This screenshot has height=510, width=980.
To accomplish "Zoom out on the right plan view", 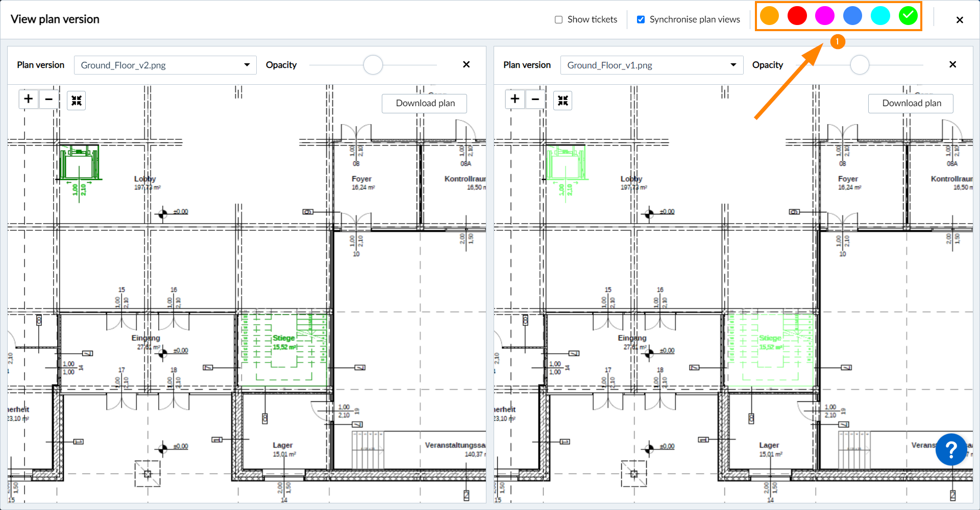I will tap(535, 99).
